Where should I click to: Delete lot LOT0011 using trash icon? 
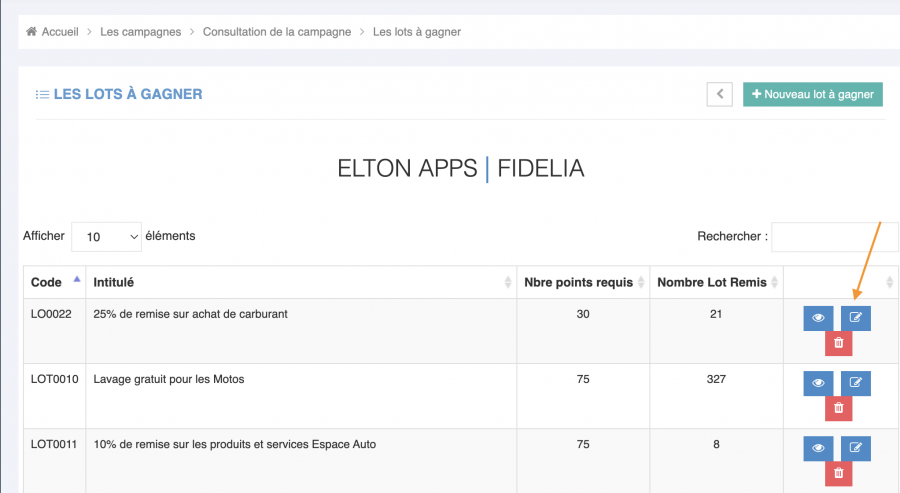[838, 473]
